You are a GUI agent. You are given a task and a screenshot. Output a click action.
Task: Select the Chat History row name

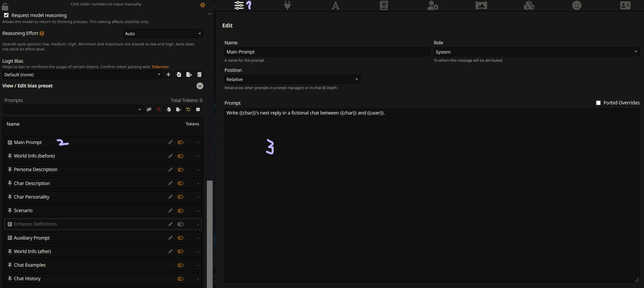pos(27,279)
